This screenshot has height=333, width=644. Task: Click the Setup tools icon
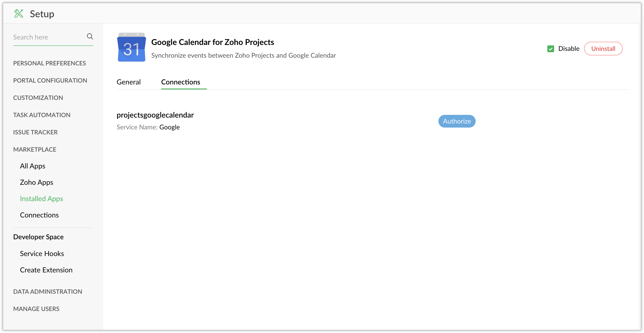(x=19, y=14)
